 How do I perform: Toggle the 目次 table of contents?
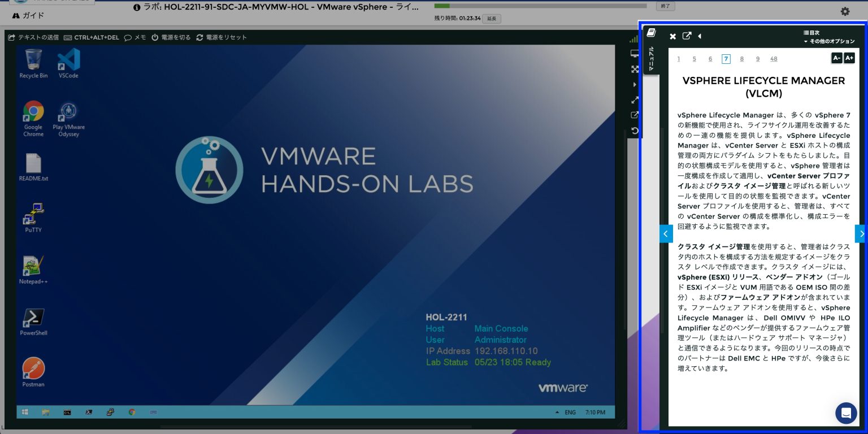pos(811,32)
